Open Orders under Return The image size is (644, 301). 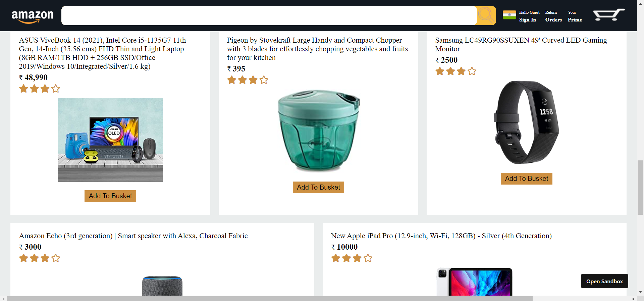pos(553,20)
